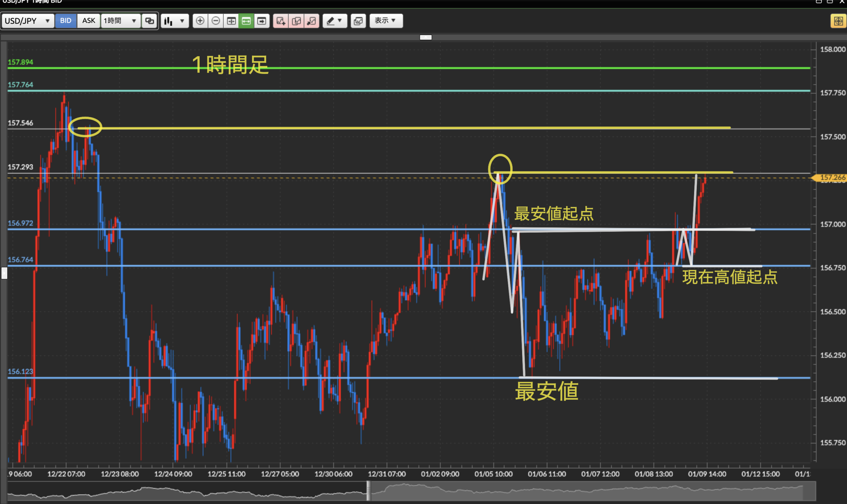
Task: Open the 1時間 timeframe dropdown
Action: (x=120, y=21)
